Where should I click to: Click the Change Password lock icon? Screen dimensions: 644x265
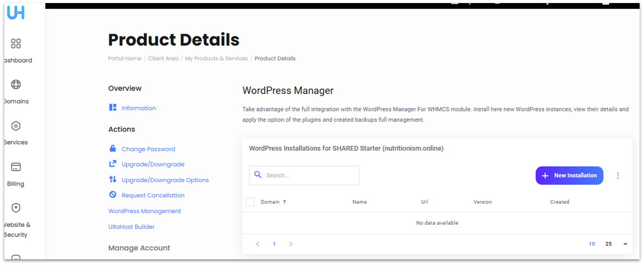tap(113, 148)
